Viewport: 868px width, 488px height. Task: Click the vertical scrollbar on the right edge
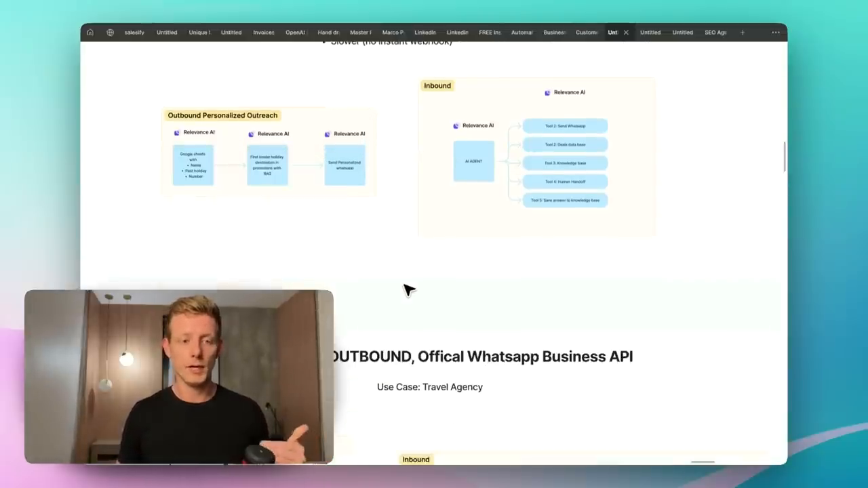pos(785,157)
